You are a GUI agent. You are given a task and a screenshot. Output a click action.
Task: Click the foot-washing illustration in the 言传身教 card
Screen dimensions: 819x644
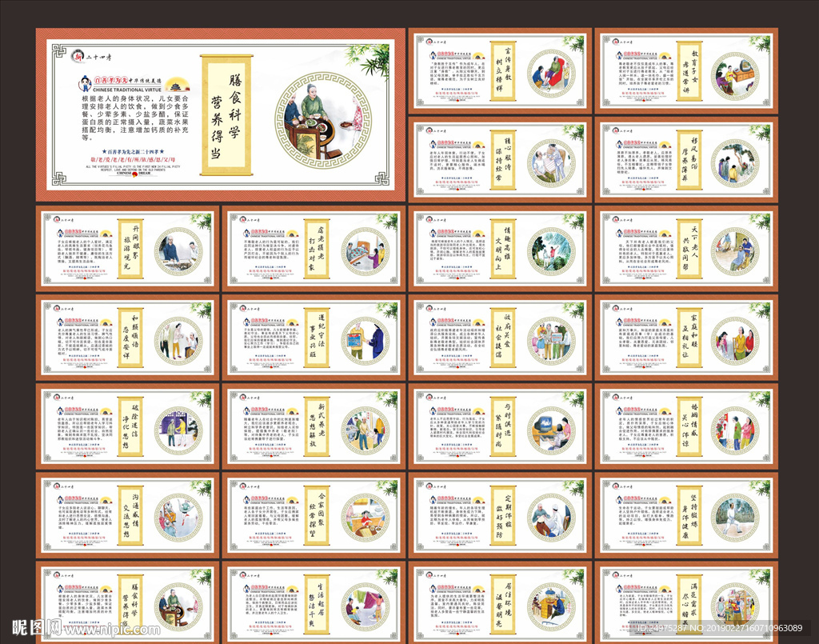(550, 74)
